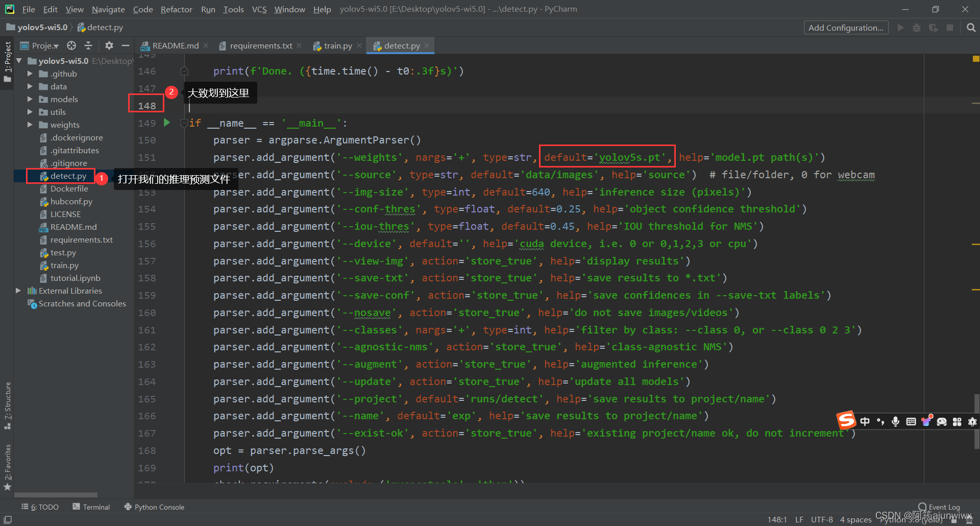Expand the .github folder
The height and width of the screenshot is (526, 980).
(30, 74)
